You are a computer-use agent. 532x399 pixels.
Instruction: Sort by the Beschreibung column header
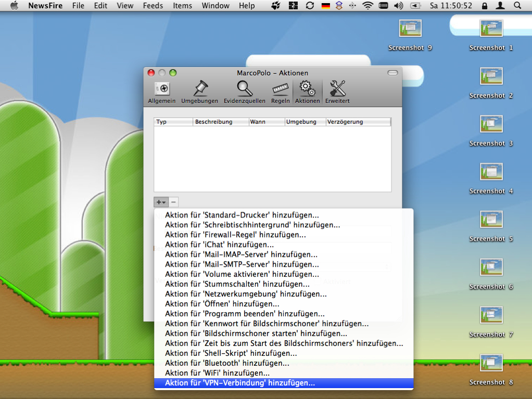(x=221, y=122)
